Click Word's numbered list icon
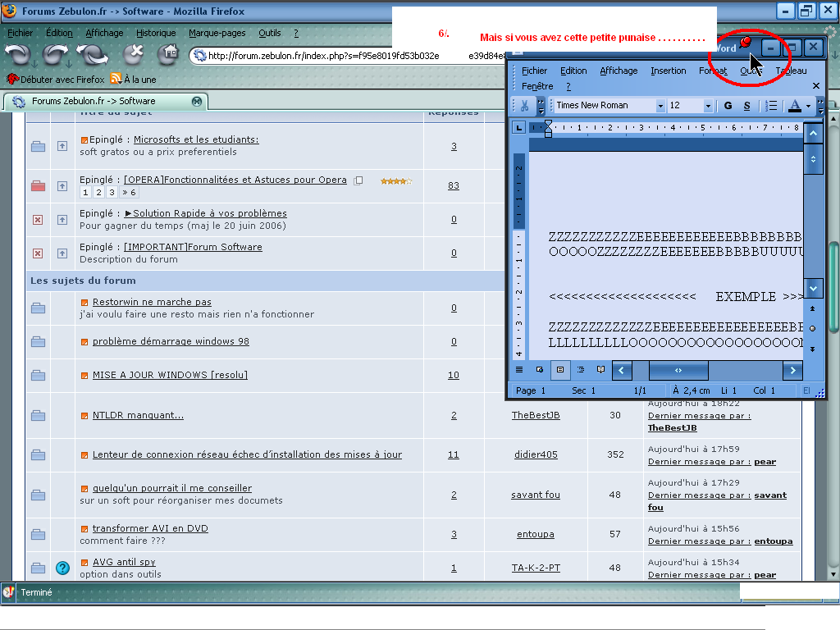The image size is (840, 630). pos(771,106)
